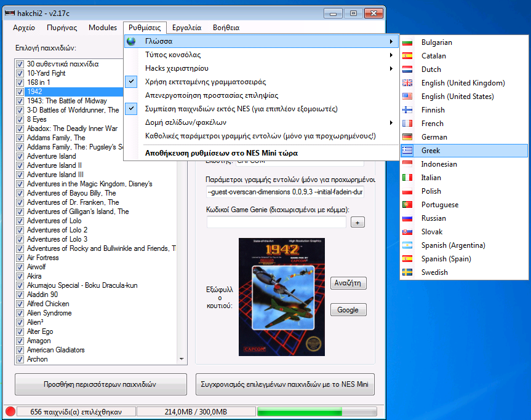Open the Modules menu
The height and width of the screenshot is (420, 531).
tap(103, 28)
